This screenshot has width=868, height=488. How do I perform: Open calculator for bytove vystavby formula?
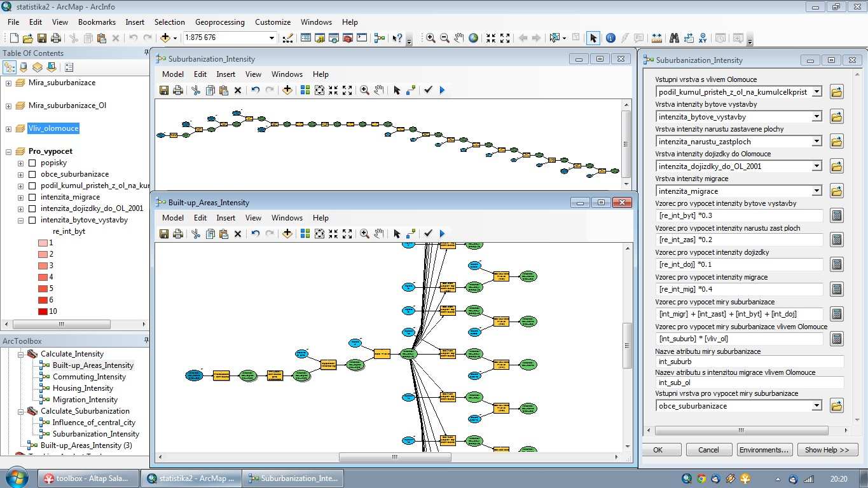tap(837, 215)
